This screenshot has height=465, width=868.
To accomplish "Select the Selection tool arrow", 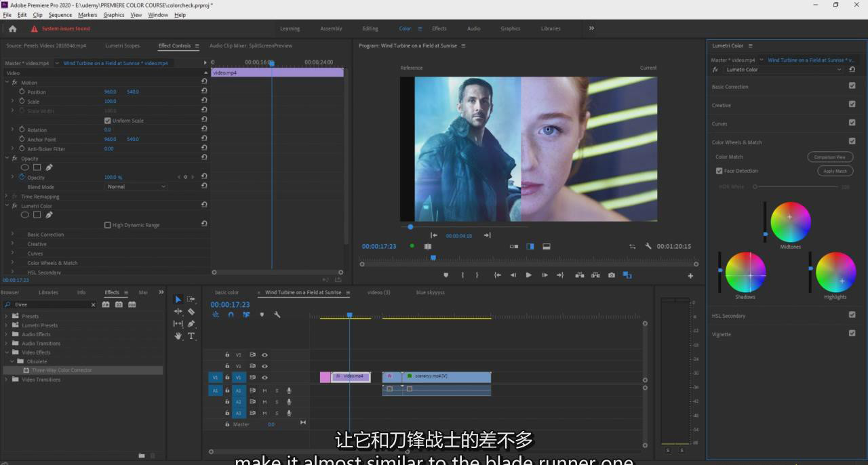I will pos(178,299).
